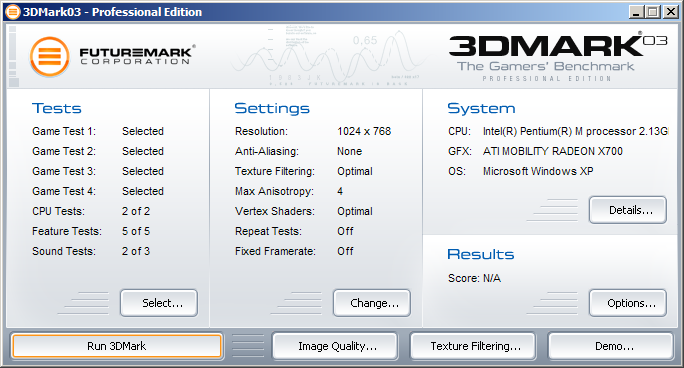Click the Run 3DMark button

[117, 346]
